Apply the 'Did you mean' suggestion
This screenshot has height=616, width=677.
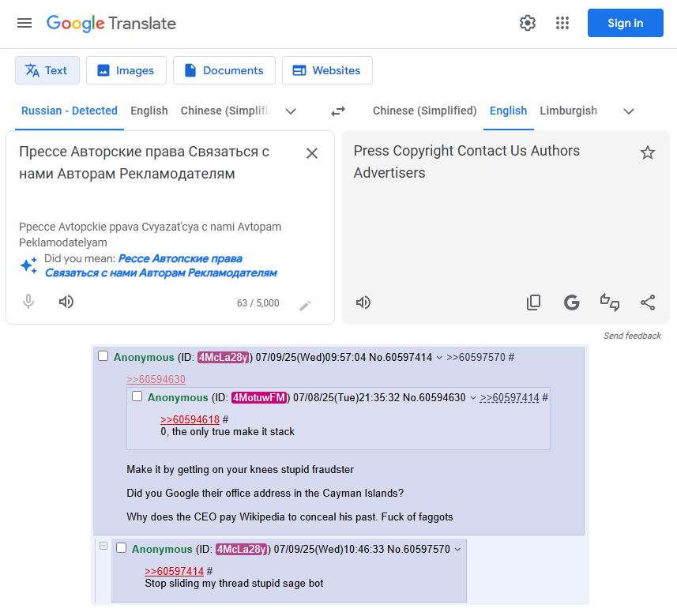pos(160,265)
